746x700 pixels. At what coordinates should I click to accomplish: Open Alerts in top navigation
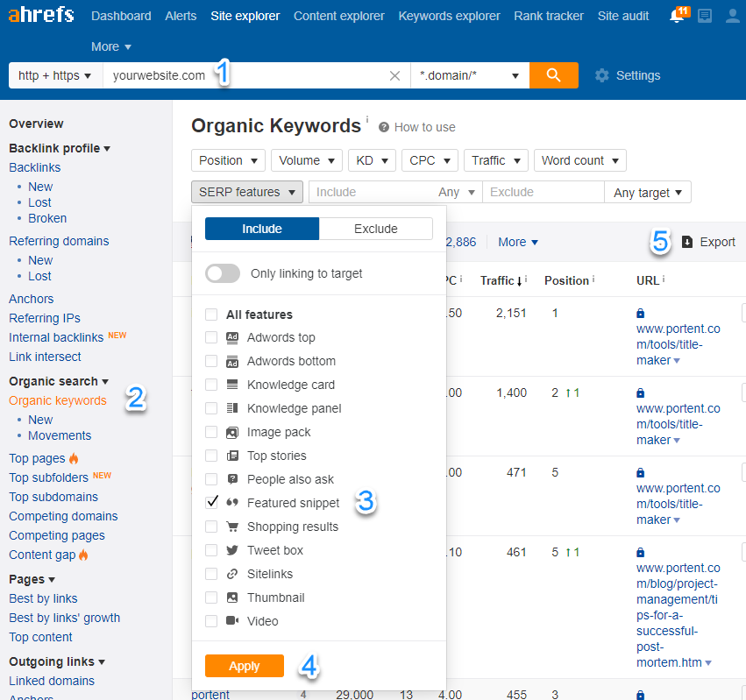click(181, 16)
